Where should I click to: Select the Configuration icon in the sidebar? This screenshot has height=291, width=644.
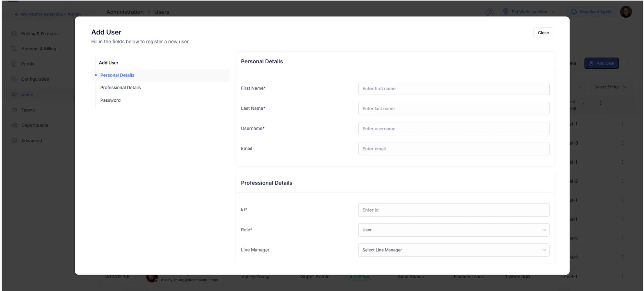coord(14,79)
